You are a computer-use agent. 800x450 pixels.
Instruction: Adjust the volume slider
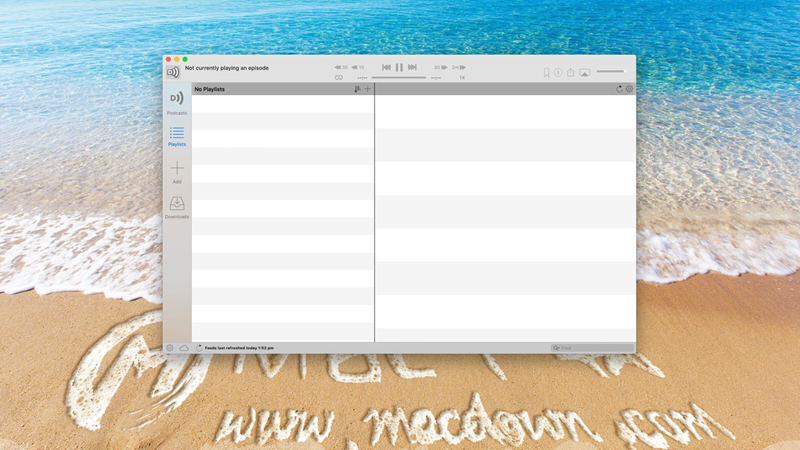[610, 71]
